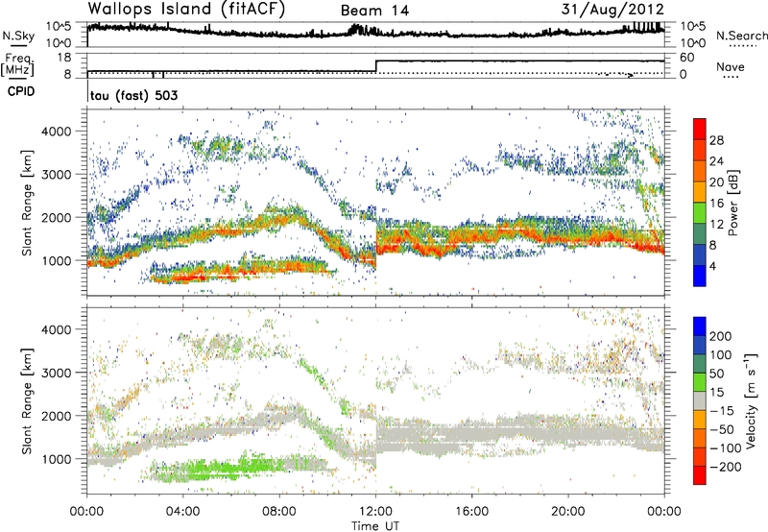The width and height of the screenshot is (768, 532).
Task: Click the date '31/Aug/2012'
Action: [x=612, y=10]
